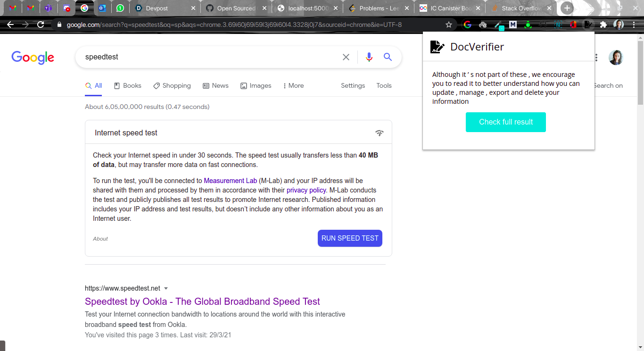The height and width of the screenshot is (351, 644).
Task: Expand the More search categories menu
Action: tap(293, 86)
